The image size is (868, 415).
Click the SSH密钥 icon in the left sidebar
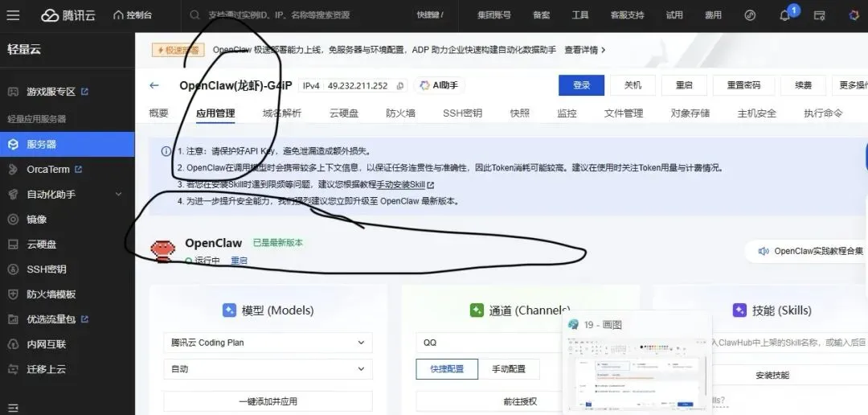click(13, 269)
